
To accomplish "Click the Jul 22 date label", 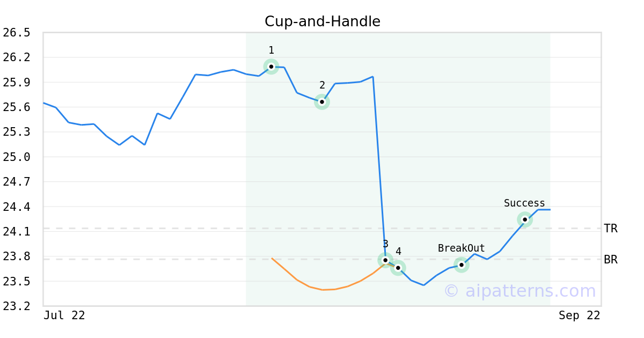I will coord(64,315).
